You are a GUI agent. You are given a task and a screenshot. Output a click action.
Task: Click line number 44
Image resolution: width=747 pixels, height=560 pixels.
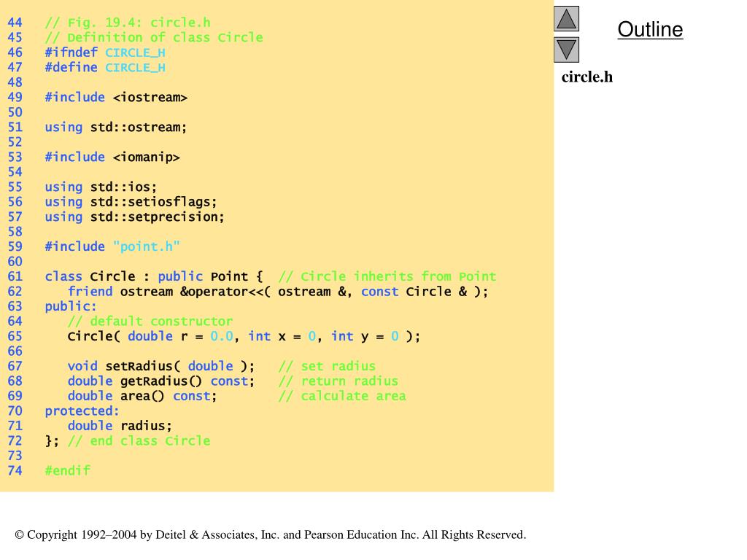[x=15, y=23]
